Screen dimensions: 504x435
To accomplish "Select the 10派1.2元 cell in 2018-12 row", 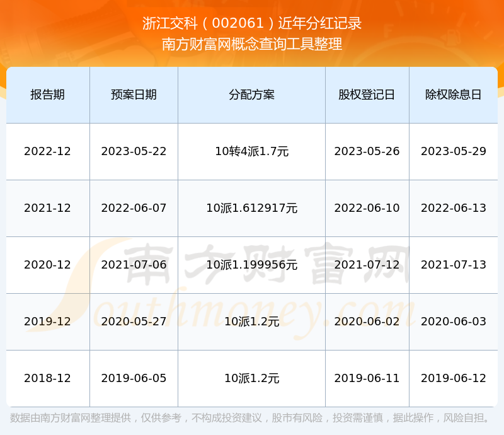I will (x=251, y=378).
